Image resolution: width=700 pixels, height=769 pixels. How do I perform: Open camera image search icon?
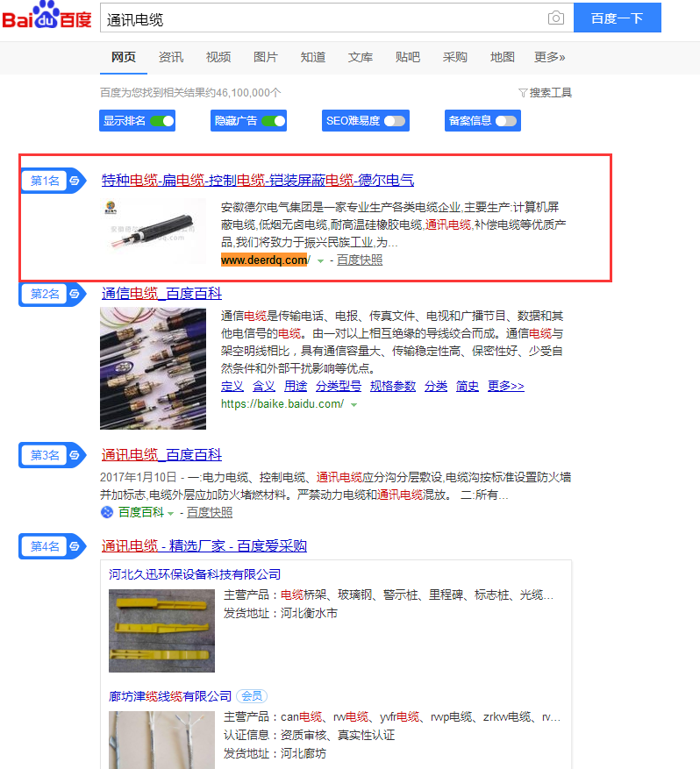555,18
